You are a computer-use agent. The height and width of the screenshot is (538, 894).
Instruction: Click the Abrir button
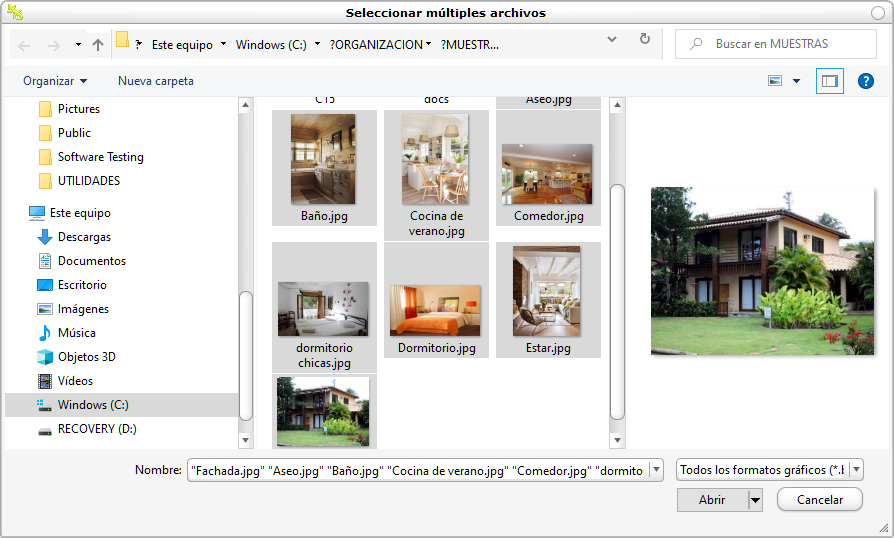click(x=712, y=500)
